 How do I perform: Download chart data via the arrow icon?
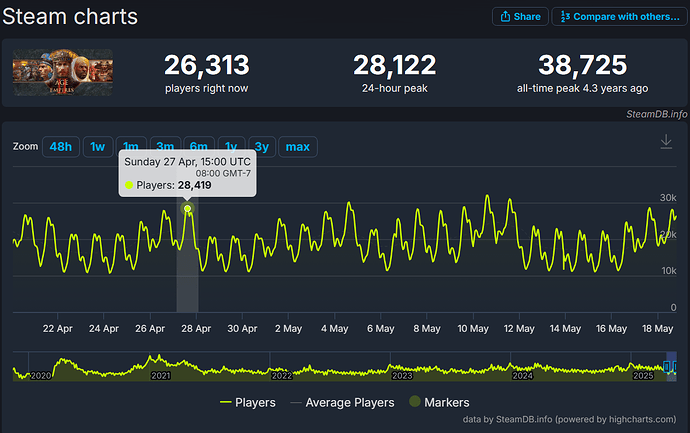(x=666, y=142)
